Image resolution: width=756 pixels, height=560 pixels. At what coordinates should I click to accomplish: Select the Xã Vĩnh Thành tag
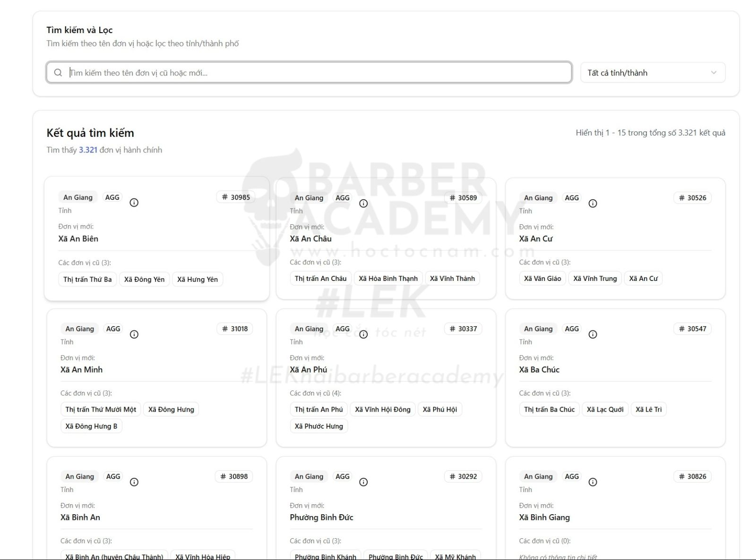452,279
